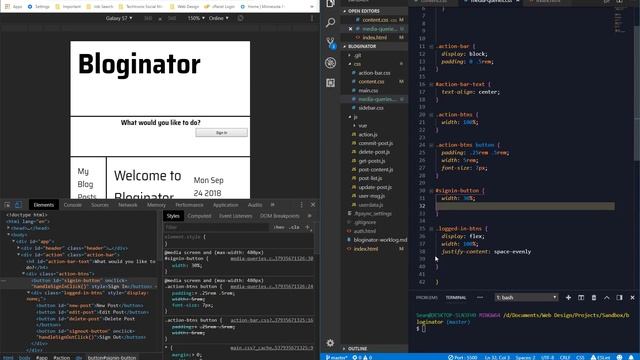Create a new terminal with plus icon
The image size is (640, 360).
[x=568, y=298]
